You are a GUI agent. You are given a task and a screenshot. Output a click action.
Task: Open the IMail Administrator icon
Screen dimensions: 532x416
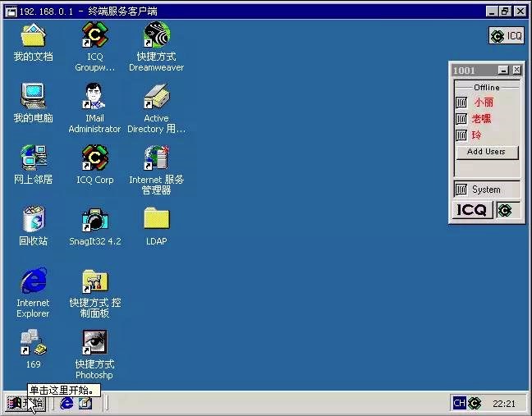coord(94,98)
